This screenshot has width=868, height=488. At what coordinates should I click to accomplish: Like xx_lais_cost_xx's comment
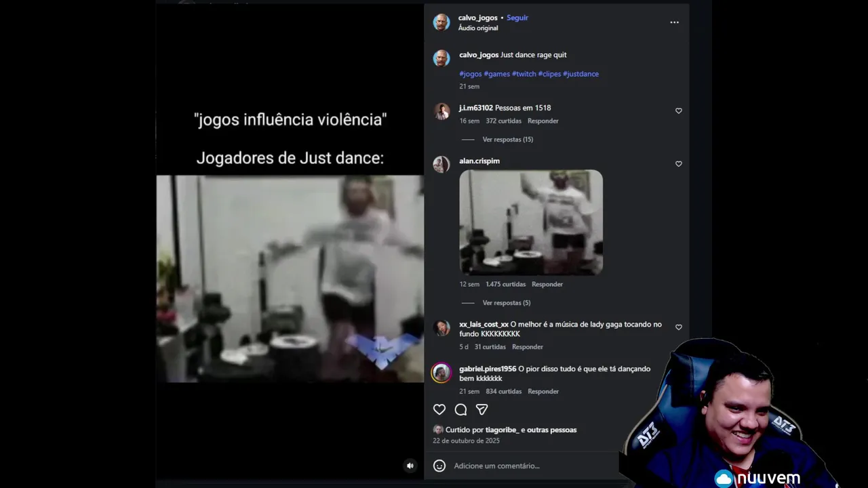[678, 327]
